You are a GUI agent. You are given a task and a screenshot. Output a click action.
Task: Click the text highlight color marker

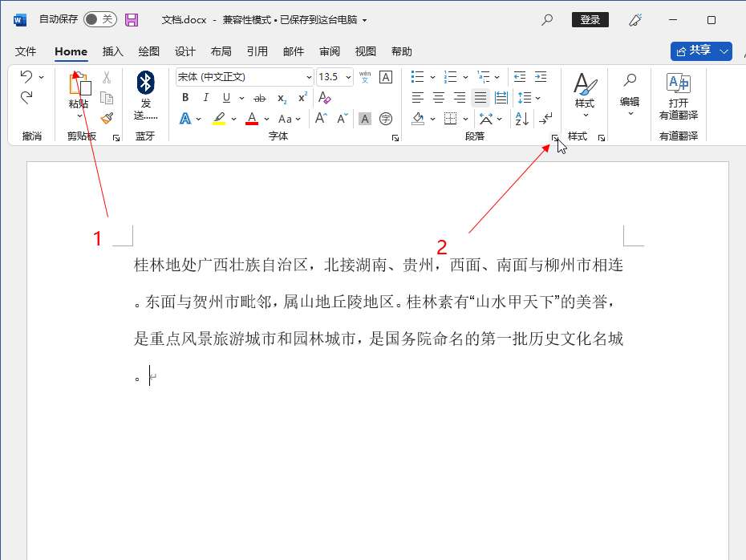(219, 119)
